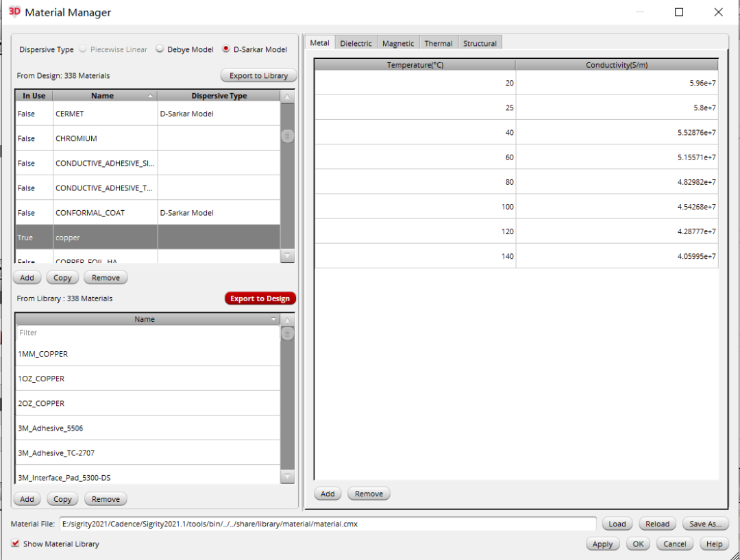
Task: Click the 3D Material Manager title icon
Action: (14, 12)
